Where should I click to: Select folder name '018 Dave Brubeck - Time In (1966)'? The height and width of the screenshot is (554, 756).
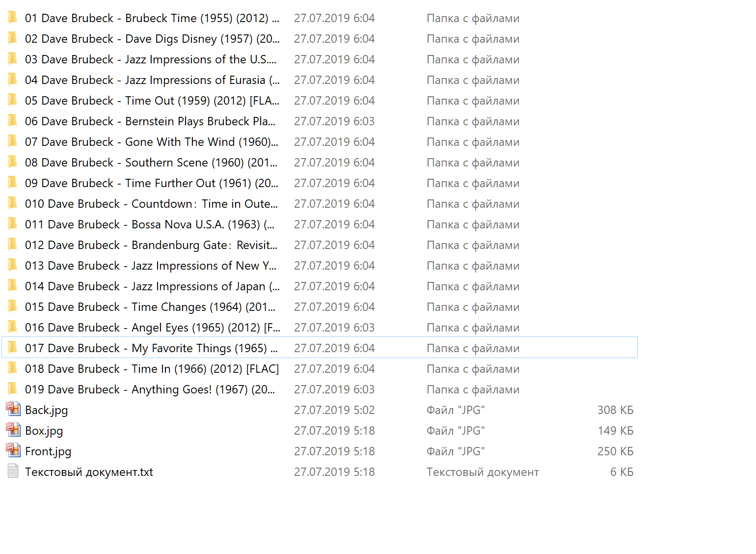point(152,369)
